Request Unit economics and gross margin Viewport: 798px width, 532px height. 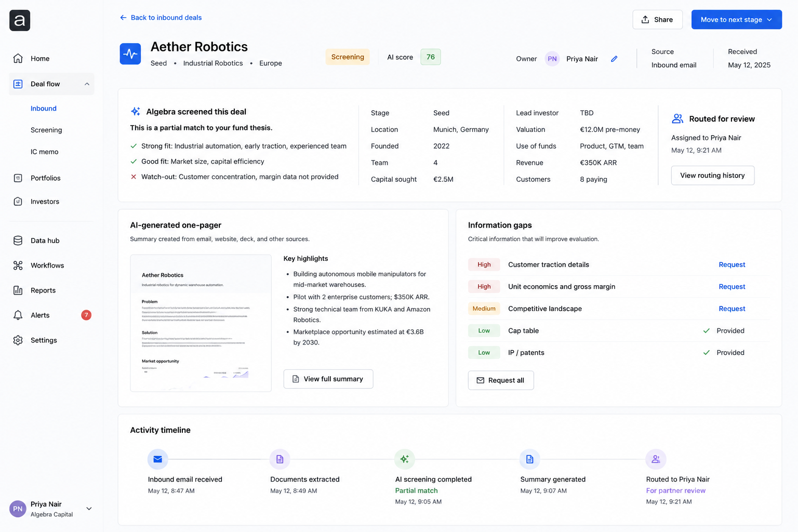[x=731, y=287]
